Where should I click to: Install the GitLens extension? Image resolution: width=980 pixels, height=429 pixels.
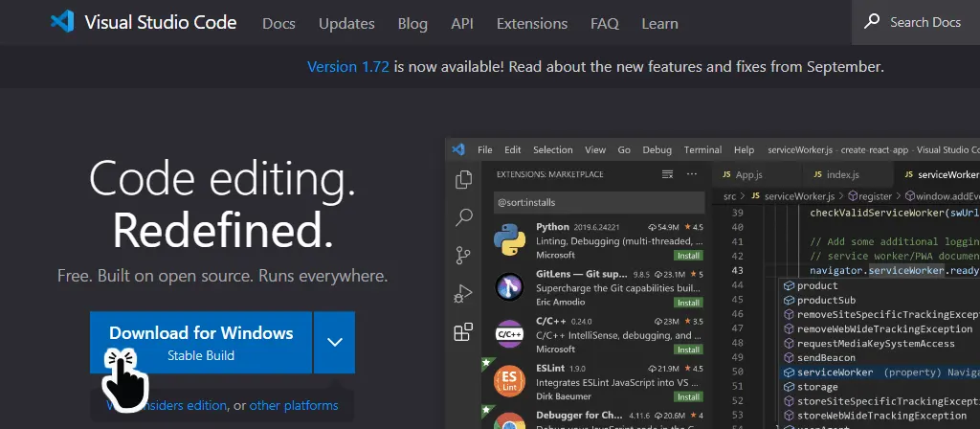[x=688, y=303]
